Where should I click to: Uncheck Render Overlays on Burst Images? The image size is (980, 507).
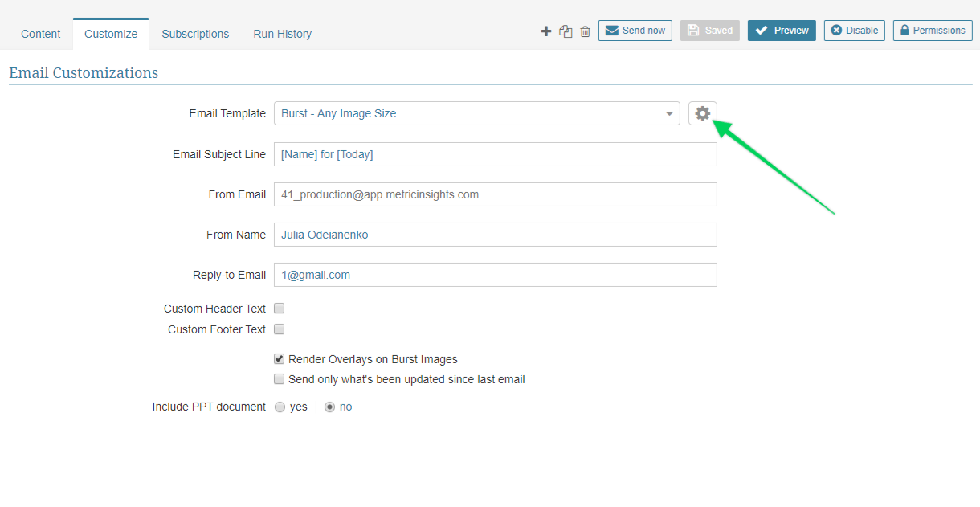coord(280,359)
